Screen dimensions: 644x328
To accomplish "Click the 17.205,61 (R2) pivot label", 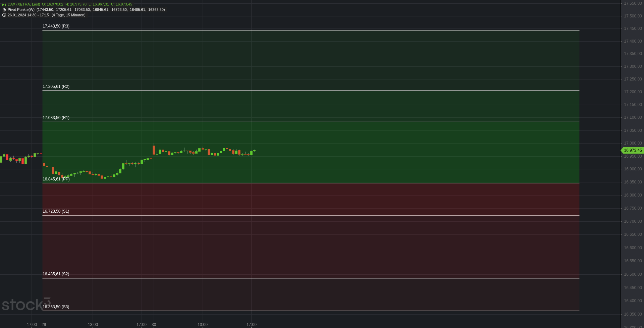I will point(56,87).
